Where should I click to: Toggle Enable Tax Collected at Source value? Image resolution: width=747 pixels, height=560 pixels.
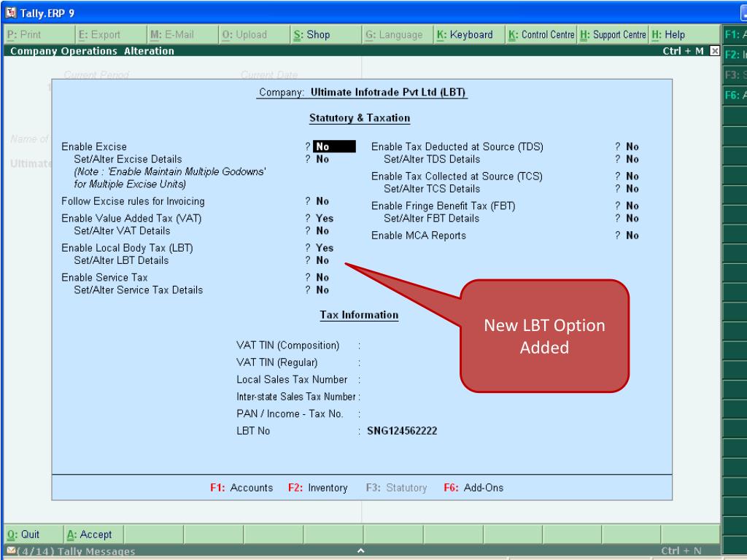pyautogui.click(x=632, y=176)
